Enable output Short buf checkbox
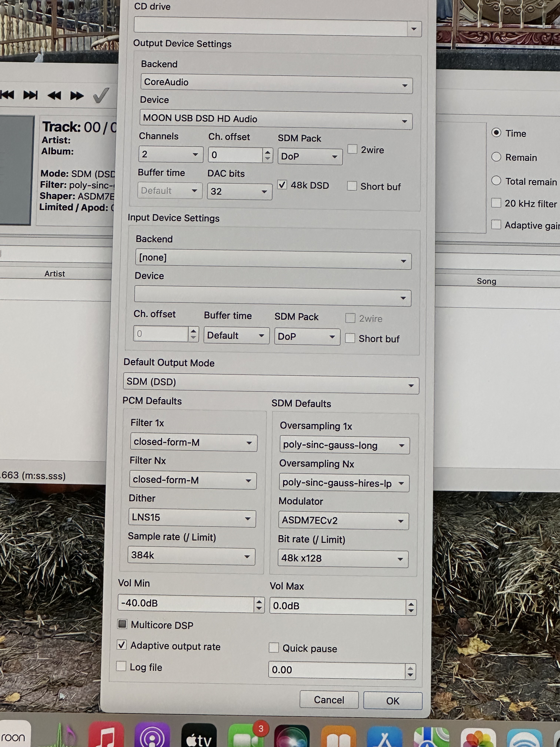 tap(352, 186)
